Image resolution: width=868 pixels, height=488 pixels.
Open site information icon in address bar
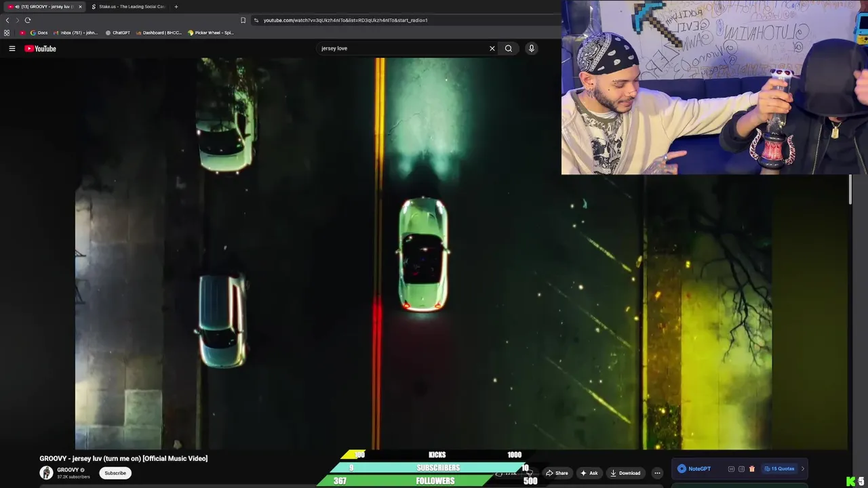tap(256, 20)
